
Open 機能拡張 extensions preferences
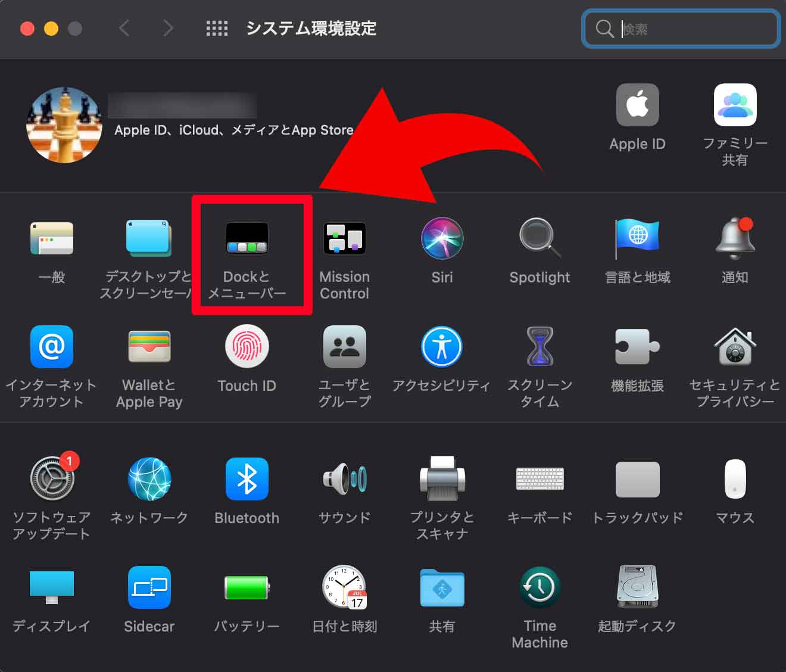coord(637,347)
